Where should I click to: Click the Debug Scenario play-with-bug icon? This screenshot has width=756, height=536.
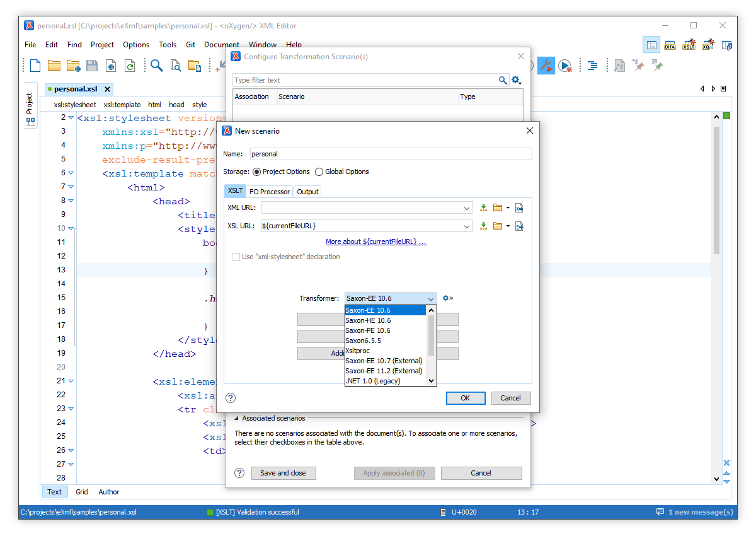pos(565,65)
